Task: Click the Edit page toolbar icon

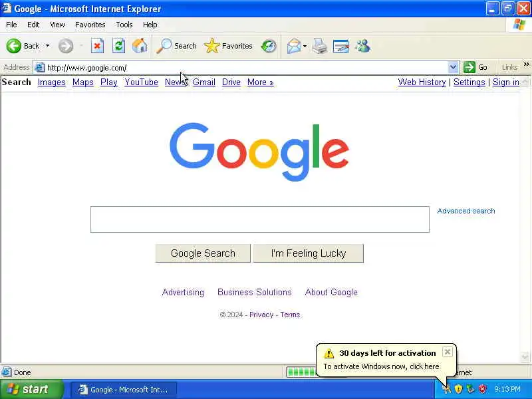Action: tap(340, 46)
